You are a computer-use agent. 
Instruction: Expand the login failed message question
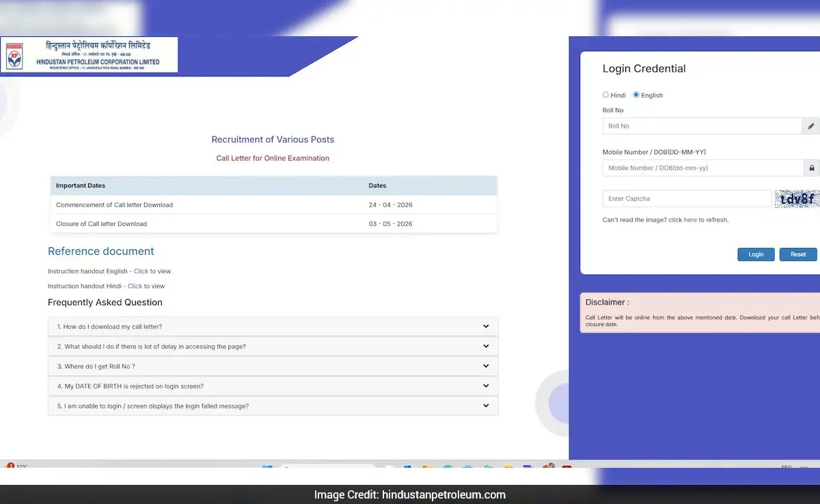click(273, 406)
